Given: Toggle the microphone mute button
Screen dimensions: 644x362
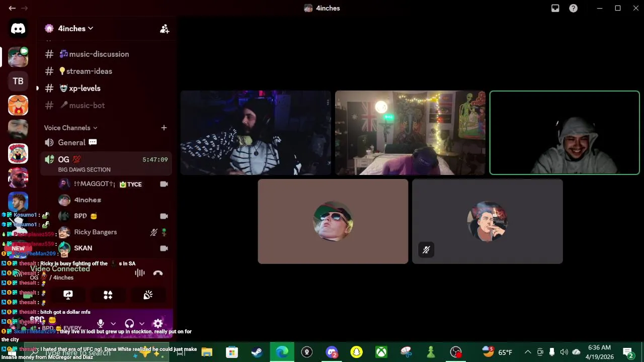Looking at the screenshot, I should point(101,324).
